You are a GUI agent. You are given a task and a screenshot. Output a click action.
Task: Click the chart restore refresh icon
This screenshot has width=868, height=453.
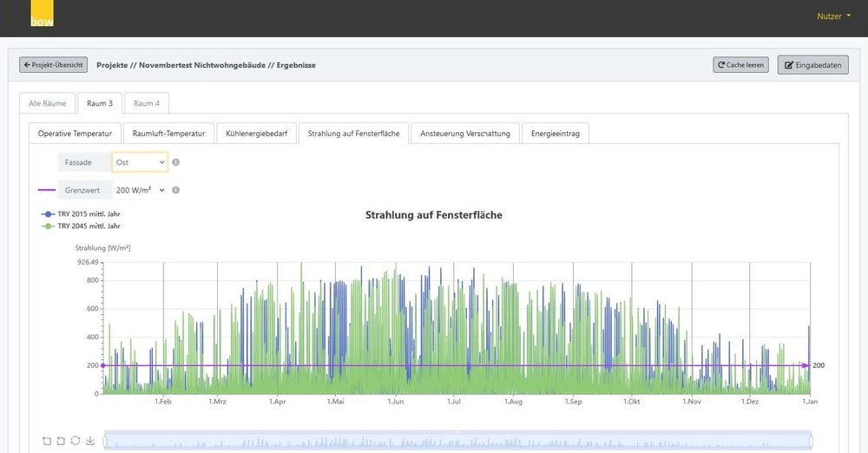click(76, 440)
